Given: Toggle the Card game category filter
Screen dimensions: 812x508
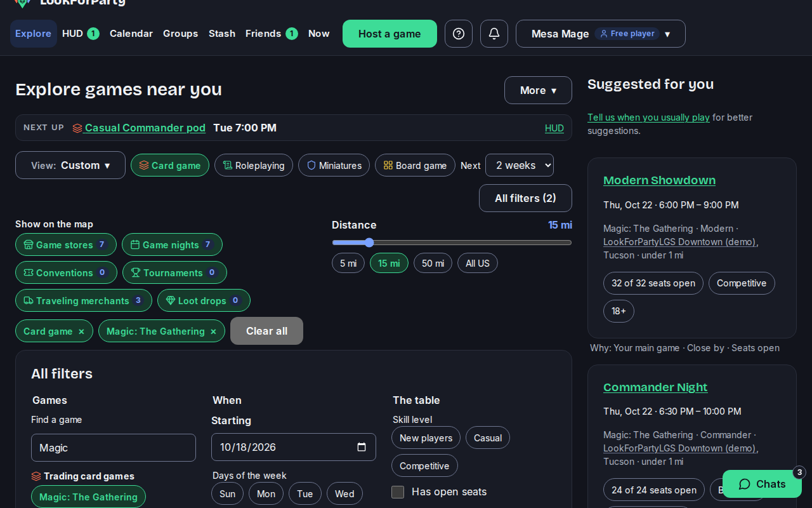Looking at the screenshot, I should 170,165.
